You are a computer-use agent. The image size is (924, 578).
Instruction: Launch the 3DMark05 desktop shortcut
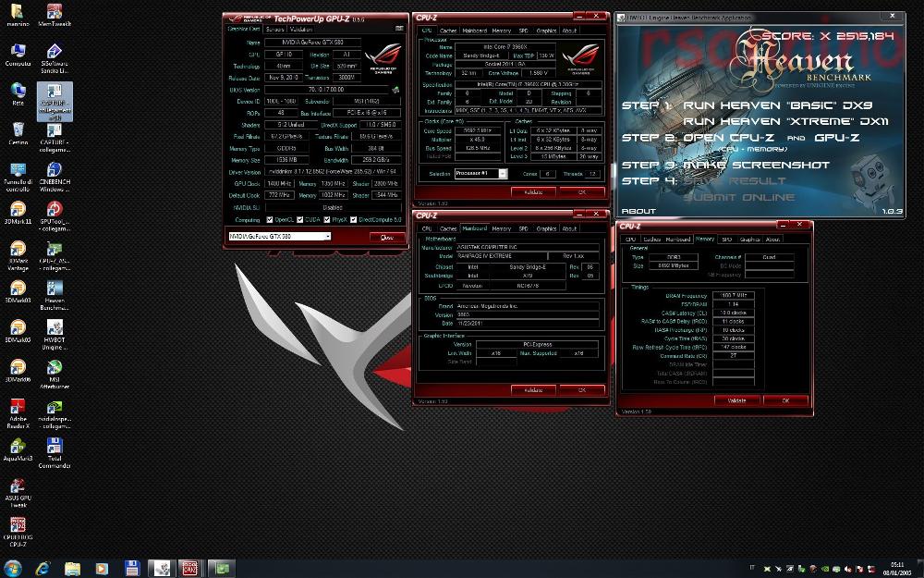click(18, 331)
